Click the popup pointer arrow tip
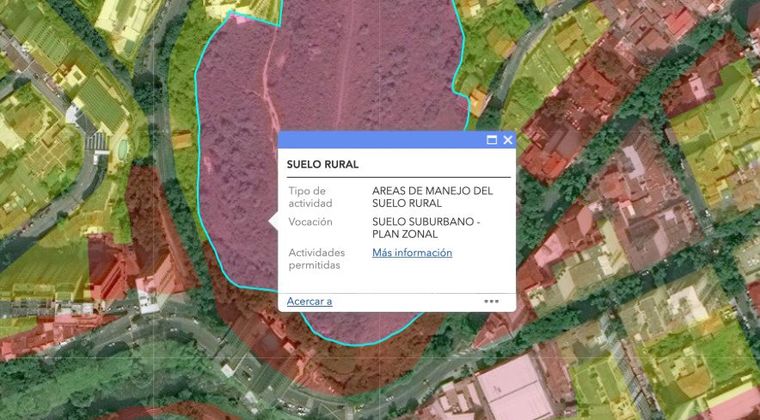 [270, 221]
